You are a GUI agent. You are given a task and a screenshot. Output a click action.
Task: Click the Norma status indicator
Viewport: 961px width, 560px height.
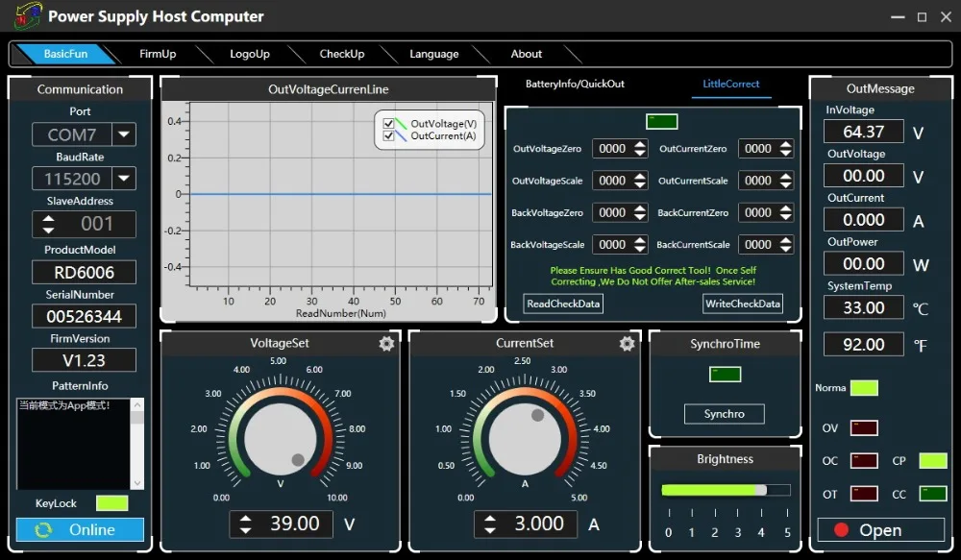(864, 388)
